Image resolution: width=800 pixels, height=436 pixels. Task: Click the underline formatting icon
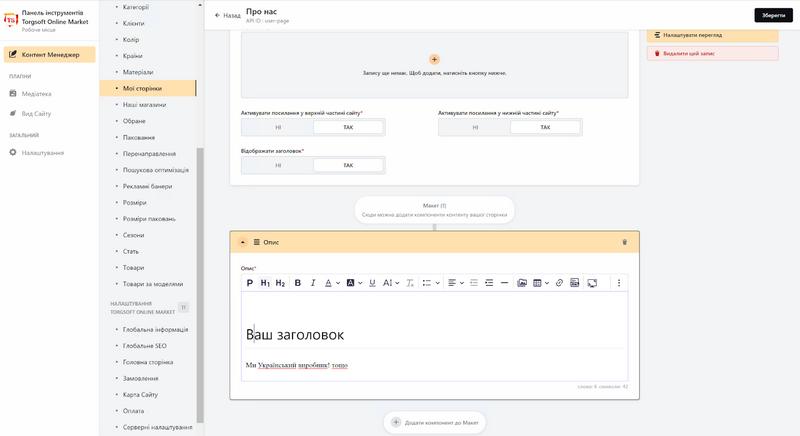372,283
